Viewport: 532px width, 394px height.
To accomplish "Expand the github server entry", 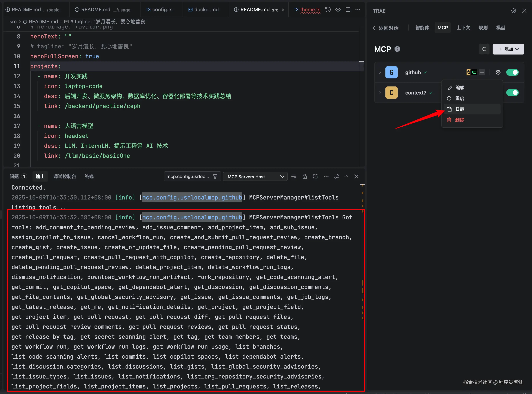I will coord(380,72).
